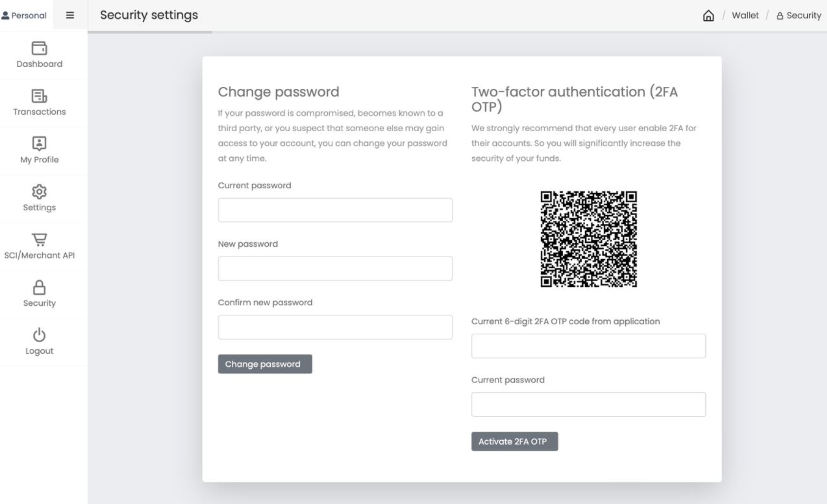Focus the 6-digit 2FA OTP code field
Screen dimensions: 827x504
pos(588,346)
